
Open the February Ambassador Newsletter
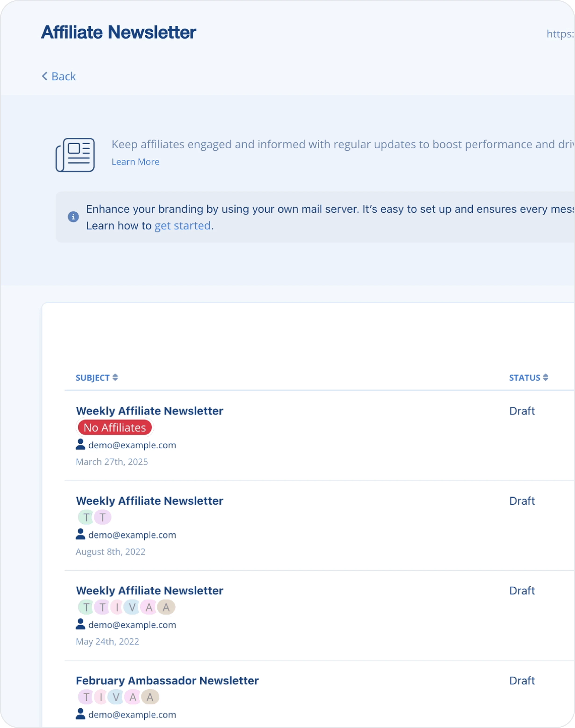[167, 680]
